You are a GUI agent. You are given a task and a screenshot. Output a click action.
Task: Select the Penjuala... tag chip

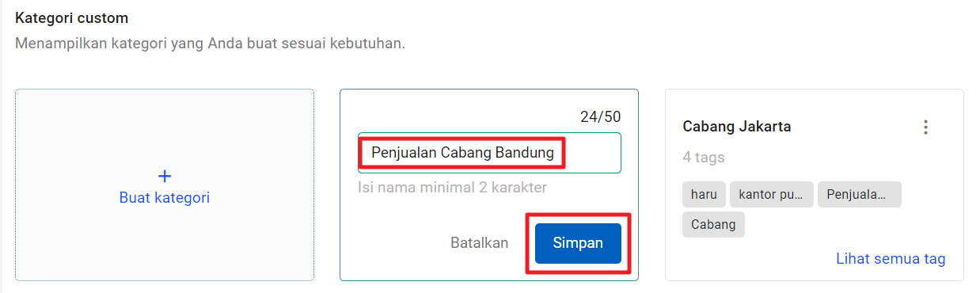pyautogui.click(x=859, y=194)
